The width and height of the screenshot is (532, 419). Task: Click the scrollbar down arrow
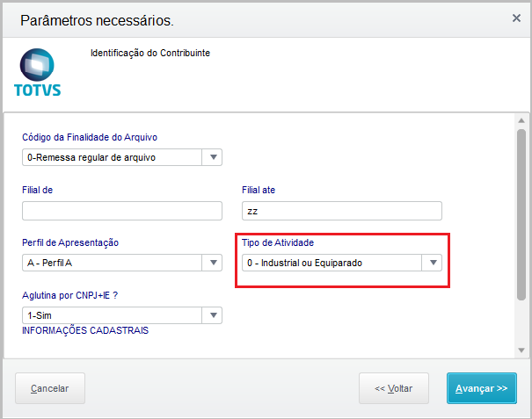click(521, 350)
